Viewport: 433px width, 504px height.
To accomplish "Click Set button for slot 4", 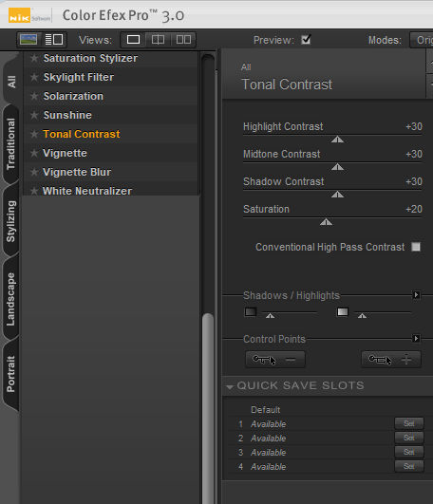I will point(409,466).
